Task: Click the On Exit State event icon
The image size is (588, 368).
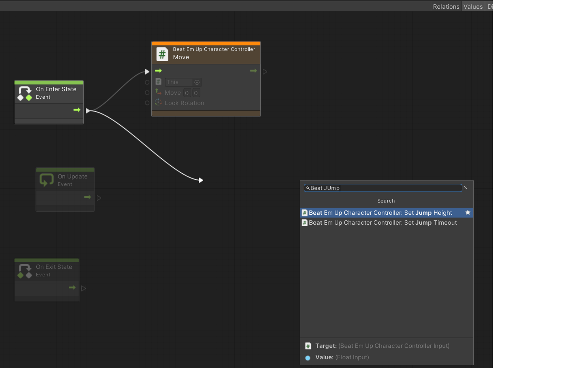Action: [x=24, y=270]
